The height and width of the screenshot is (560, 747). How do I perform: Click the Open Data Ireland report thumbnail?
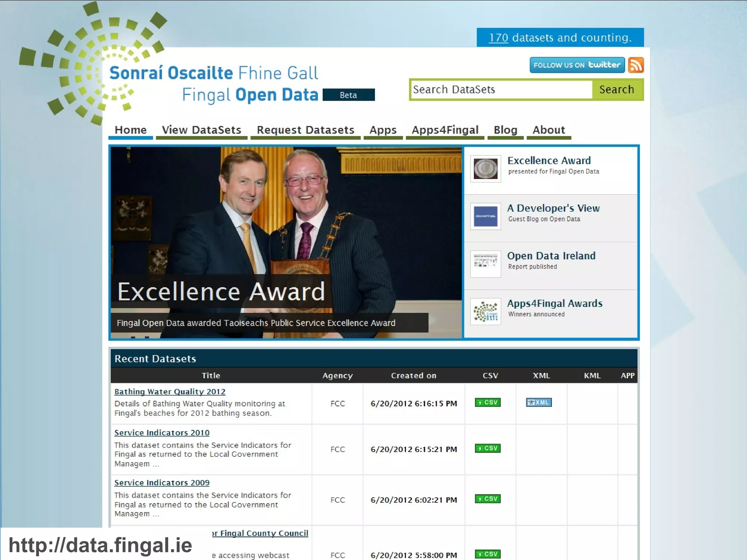pos(485,264)
